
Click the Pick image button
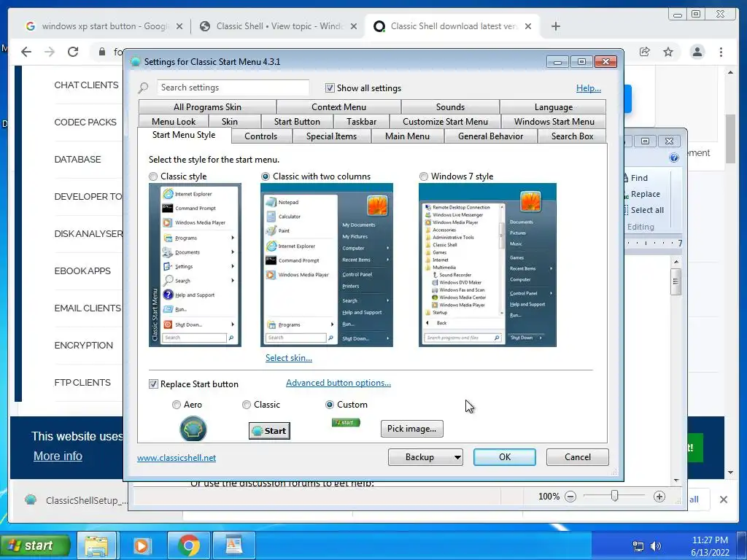point(411,429)
